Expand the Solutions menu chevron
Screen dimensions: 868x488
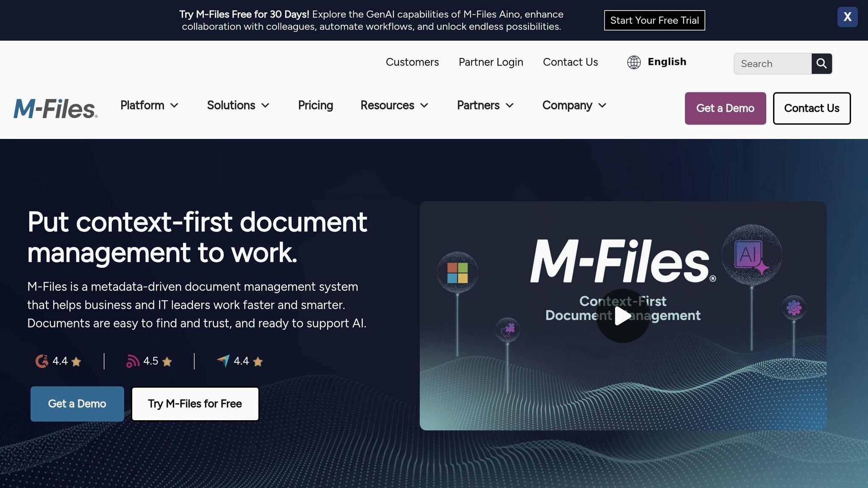click(x=265, y=105)
